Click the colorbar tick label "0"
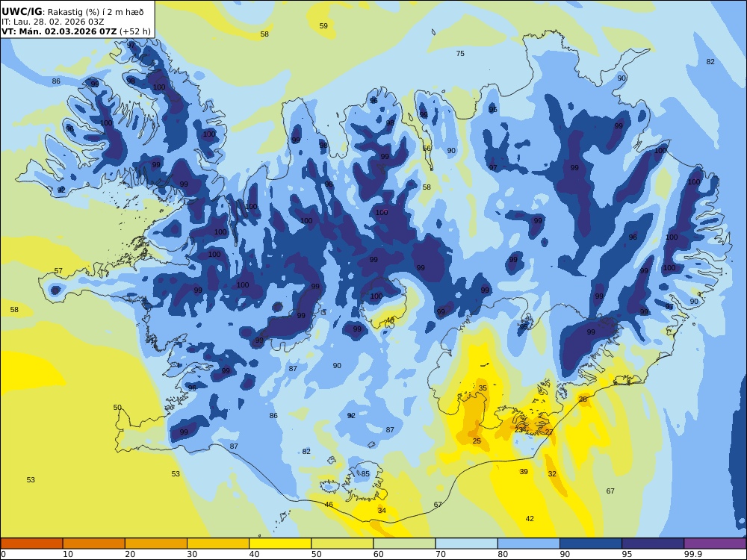Viewport: 747px width, 560px height. [2, 554]
